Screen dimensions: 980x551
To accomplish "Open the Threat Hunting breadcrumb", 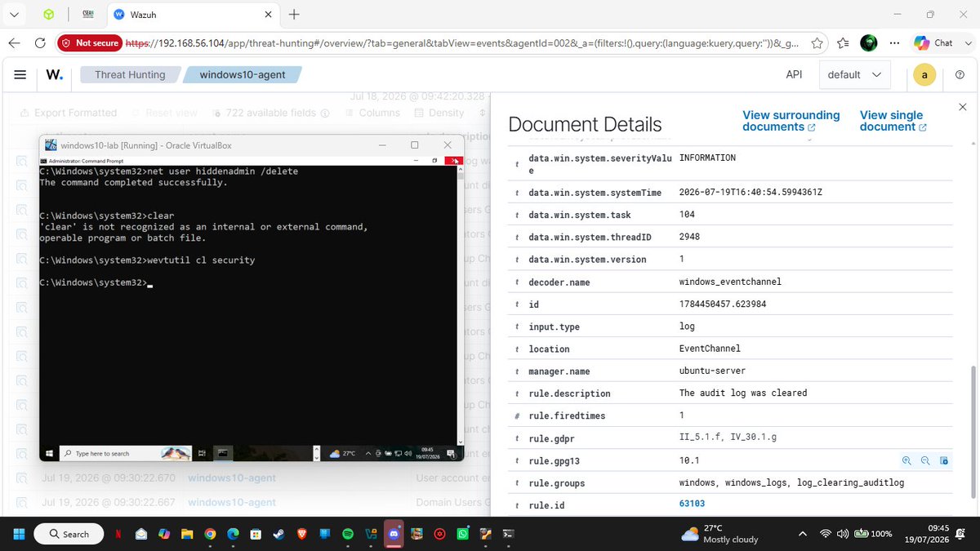I will (130, 74).
